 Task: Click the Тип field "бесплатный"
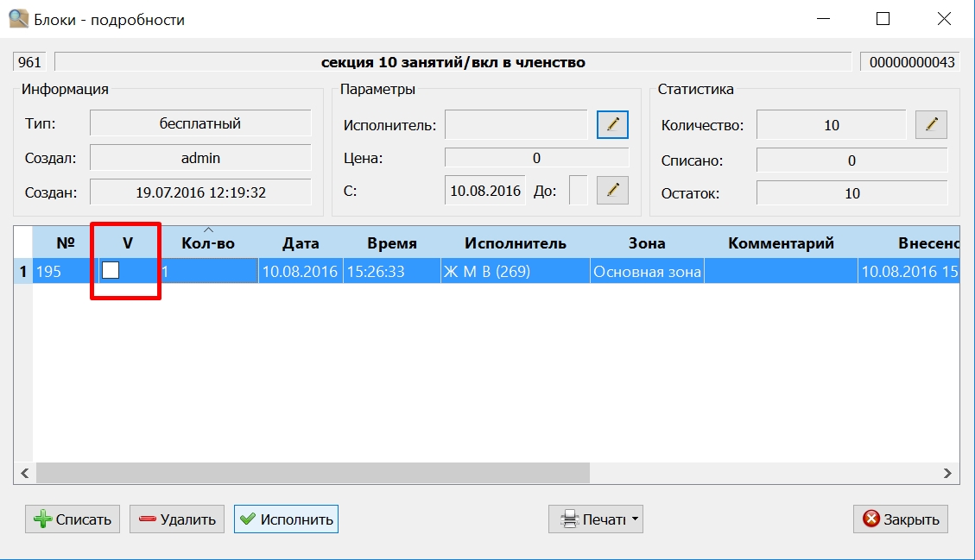pos(200,123)
